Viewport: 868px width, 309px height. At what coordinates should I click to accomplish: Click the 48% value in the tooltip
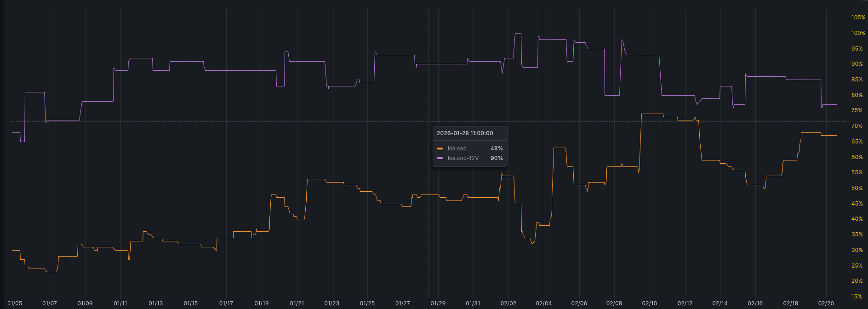point(497,149)
